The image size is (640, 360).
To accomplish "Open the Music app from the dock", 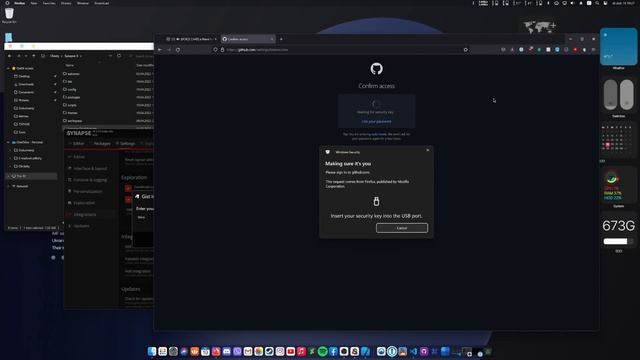I will (301, 351).
